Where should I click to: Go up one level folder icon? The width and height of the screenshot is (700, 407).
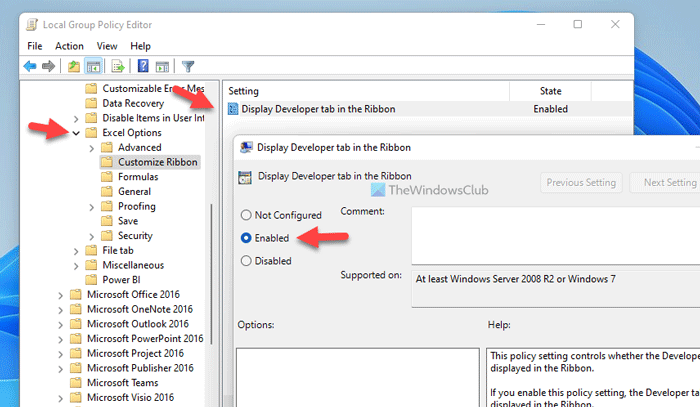click(x=74, y=66)
